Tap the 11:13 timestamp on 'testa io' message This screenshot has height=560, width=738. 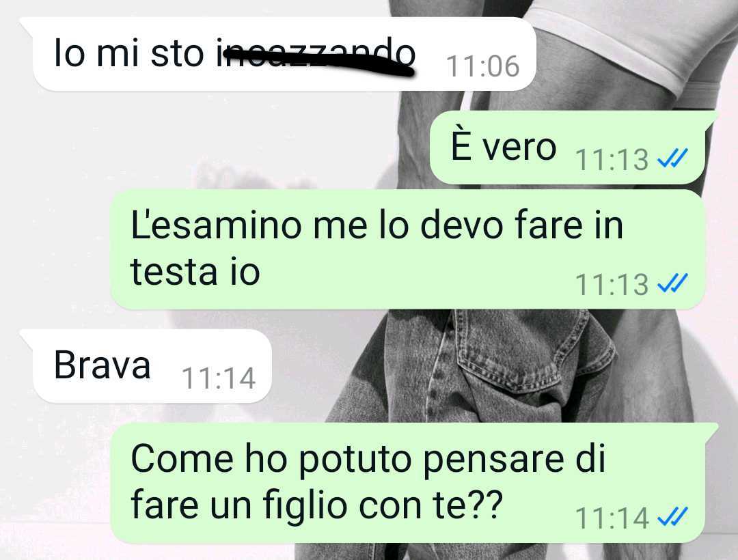pyautogui.click(x=612, y=285)
